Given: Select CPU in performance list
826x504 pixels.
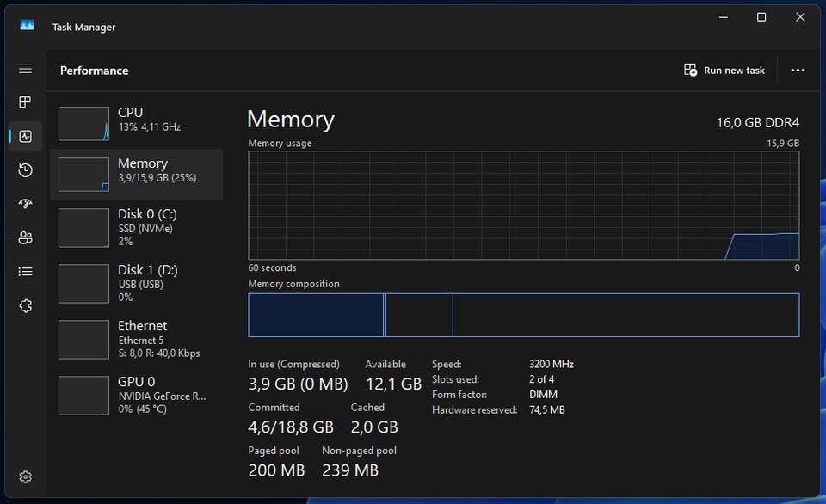Looking at the screenshot, I should (137, 124).
